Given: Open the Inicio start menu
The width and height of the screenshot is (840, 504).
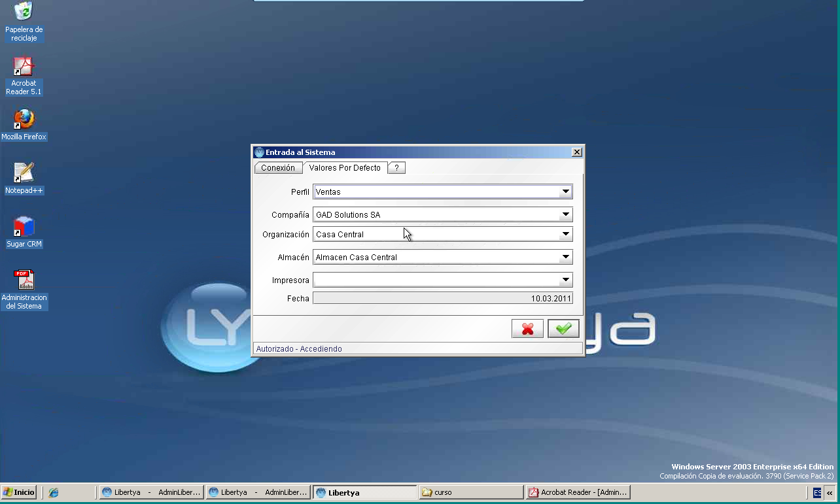Looking at the screenshot, I should pos(19,492).
